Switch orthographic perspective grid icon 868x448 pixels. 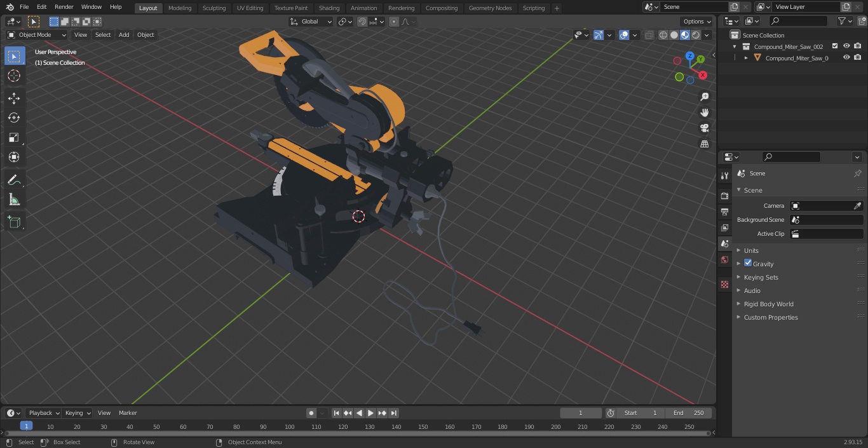704,144
